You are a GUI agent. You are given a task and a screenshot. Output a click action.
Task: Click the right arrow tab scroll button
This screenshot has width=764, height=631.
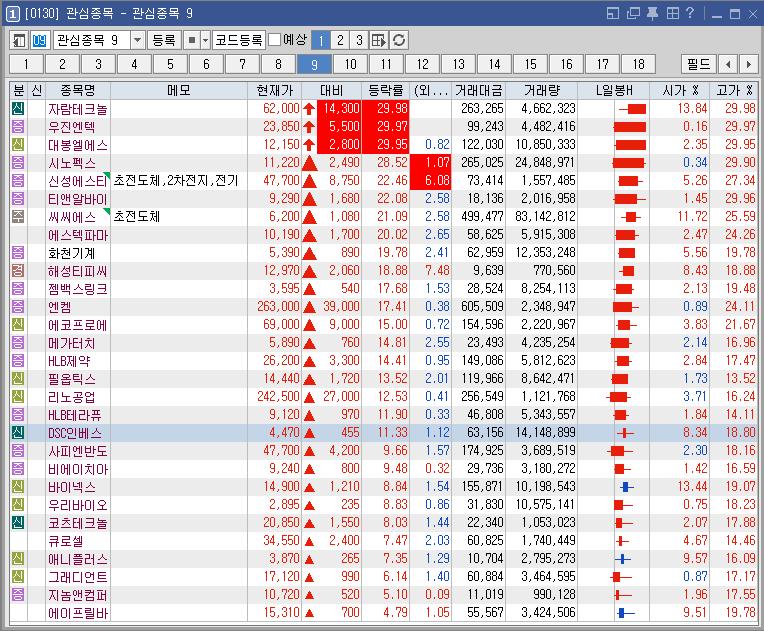[748, 64]
